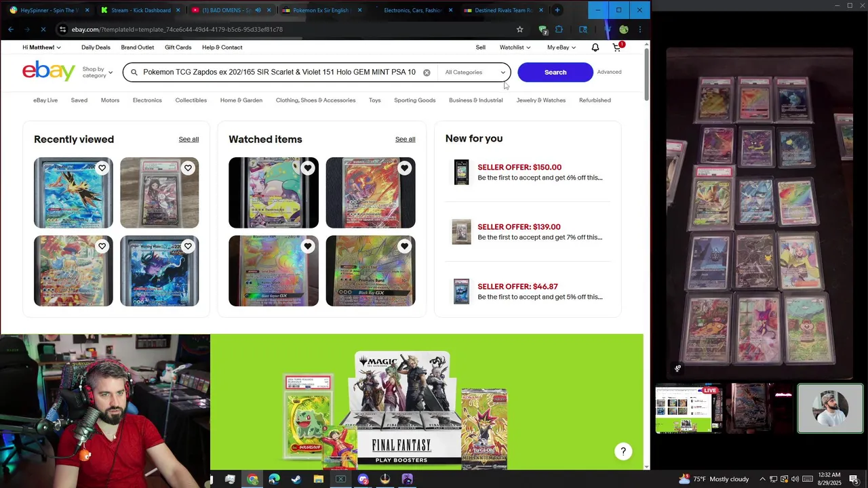The height and width of the screenshot is (488, 868).
Task: Close the Stream - Kick Dashboard tab
Action: click(x=178, y=10)
